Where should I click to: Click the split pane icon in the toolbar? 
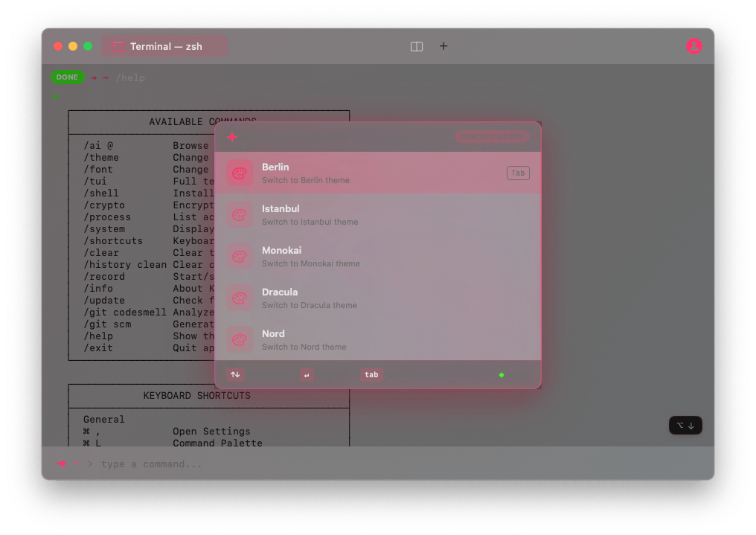416,45
